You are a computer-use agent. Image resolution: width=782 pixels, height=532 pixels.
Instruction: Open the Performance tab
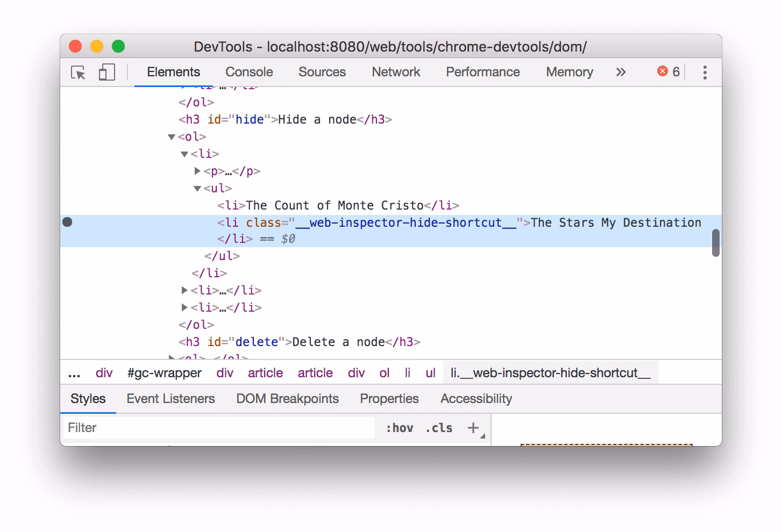click(483, 72)
